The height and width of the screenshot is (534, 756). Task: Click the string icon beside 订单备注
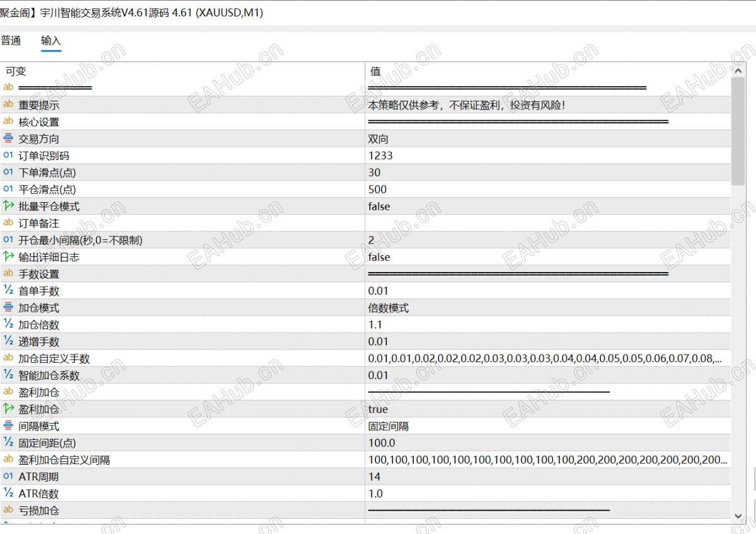click(8, 223)
